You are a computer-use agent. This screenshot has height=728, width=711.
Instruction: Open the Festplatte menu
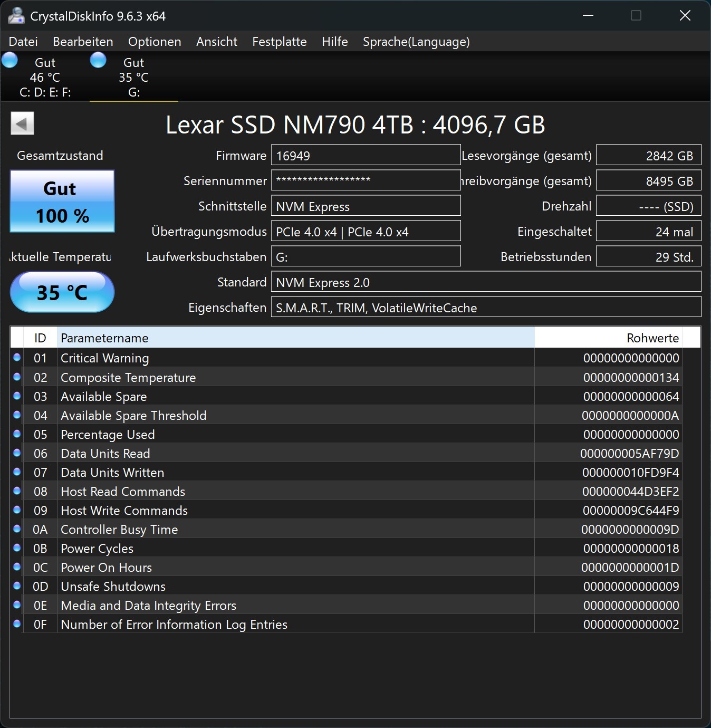[x=280, y=42]
